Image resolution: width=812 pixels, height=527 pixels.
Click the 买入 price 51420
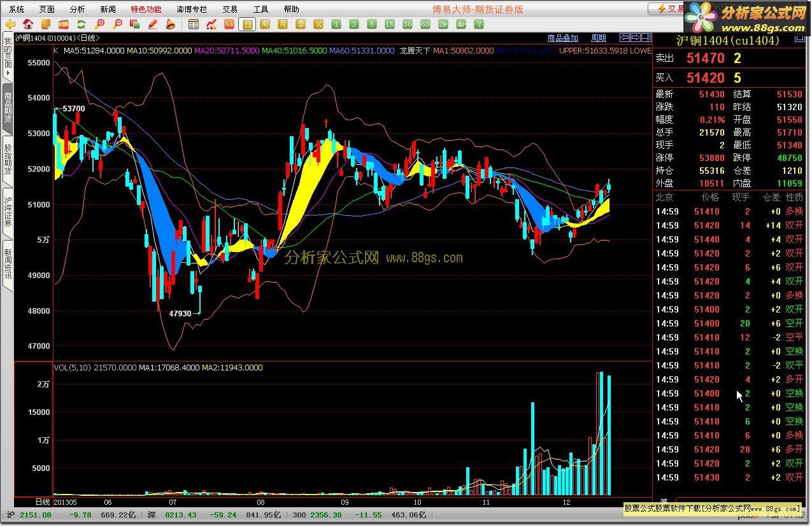click(706, 78)
